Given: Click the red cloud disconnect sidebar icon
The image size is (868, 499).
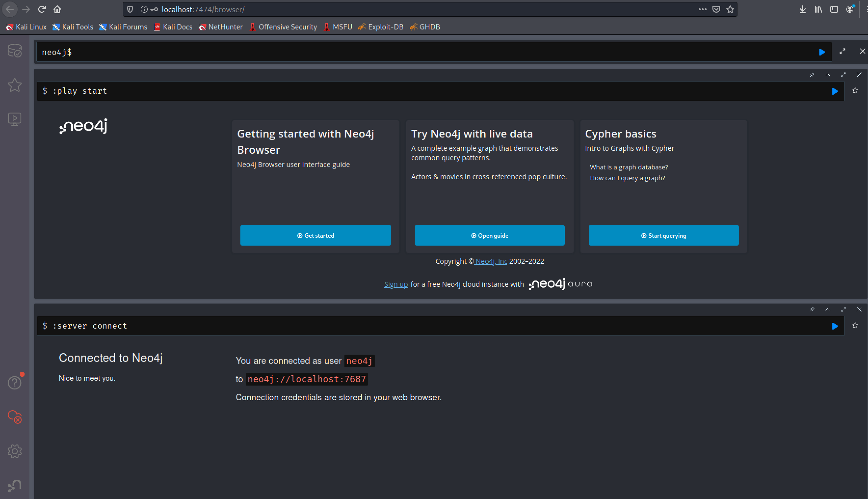Looking at the screenshot, I should 15,417.
